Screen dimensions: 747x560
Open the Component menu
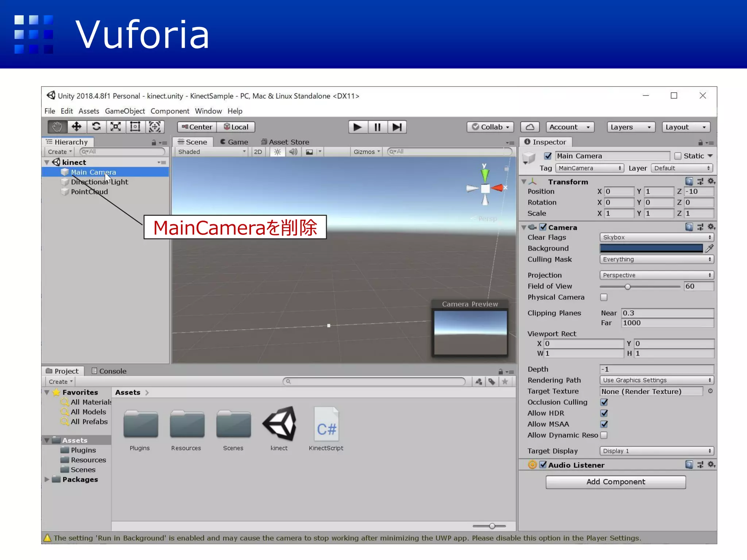point(170,111)
